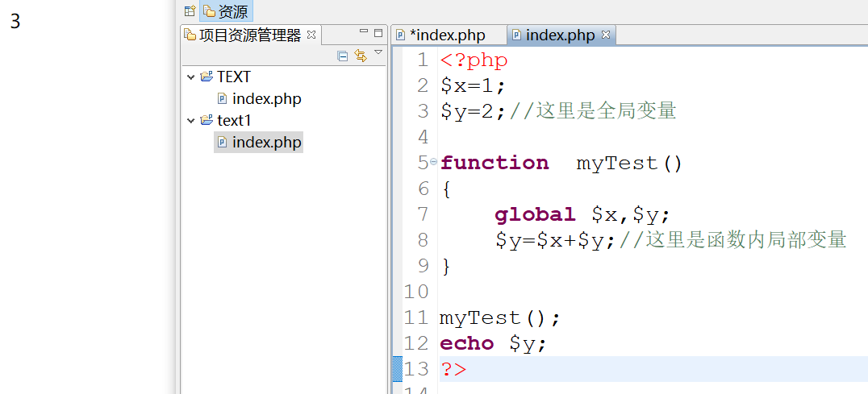The width and height of the screenshot is (868, 394).
Task: Click the line 13 marker in editor gutter
Action: click(x=397, y=369)
